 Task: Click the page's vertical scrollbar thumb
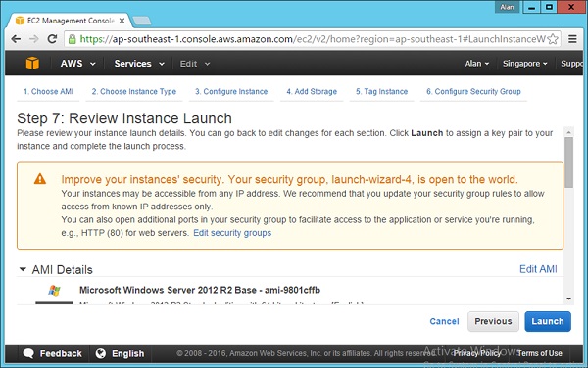568,162
